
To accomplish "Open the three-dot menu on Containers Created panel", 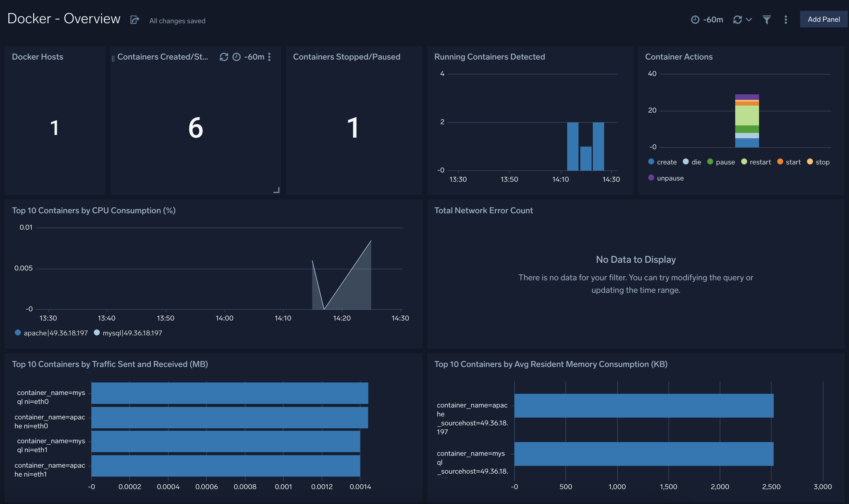I will click(x=270, y=57).
